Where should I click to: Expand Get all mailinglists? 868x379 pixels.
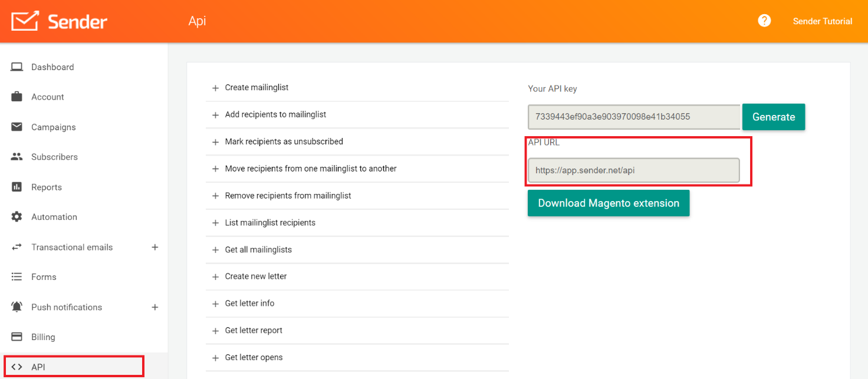[x=357, y=250]
